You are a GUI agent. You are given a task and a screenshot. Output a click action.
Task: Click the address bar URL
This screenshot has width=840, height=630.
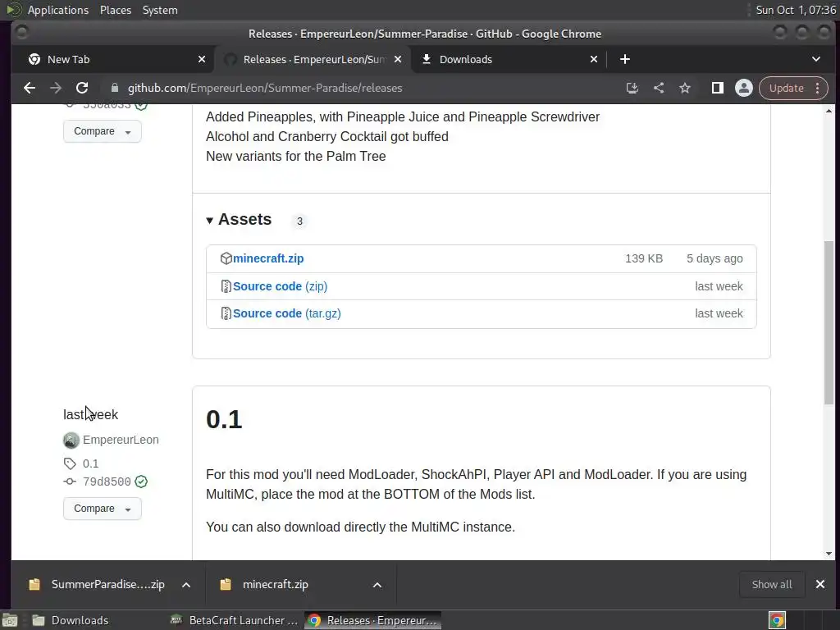(265, 88)
